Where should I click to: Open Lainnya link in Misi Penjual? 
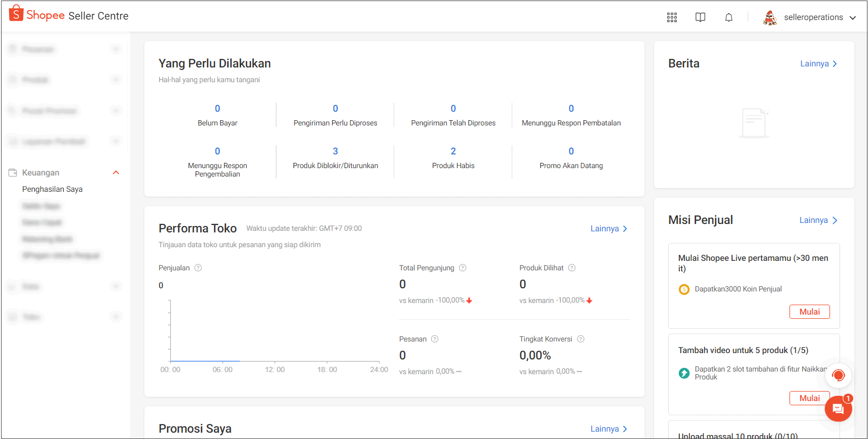(818, 220)
